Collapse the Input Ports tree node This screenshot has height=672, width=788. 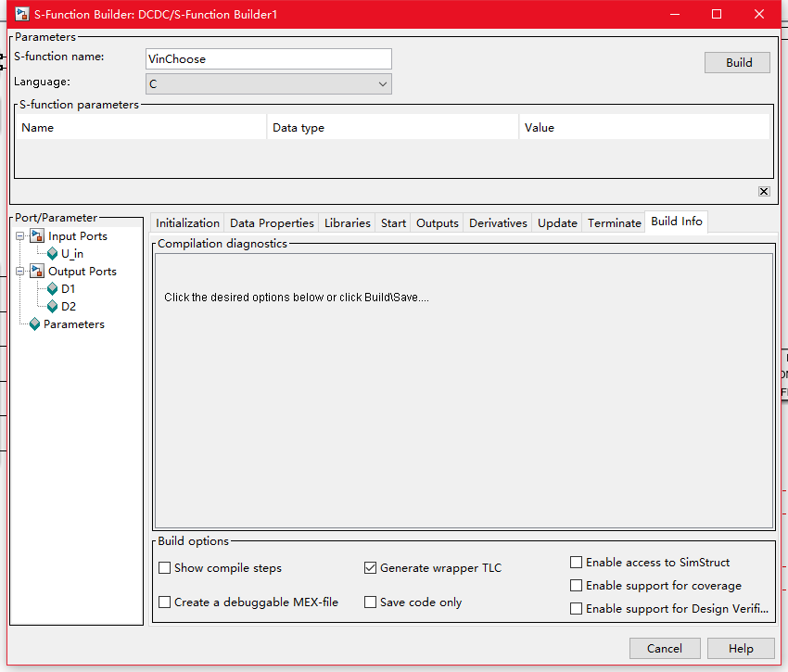(20, 235)
